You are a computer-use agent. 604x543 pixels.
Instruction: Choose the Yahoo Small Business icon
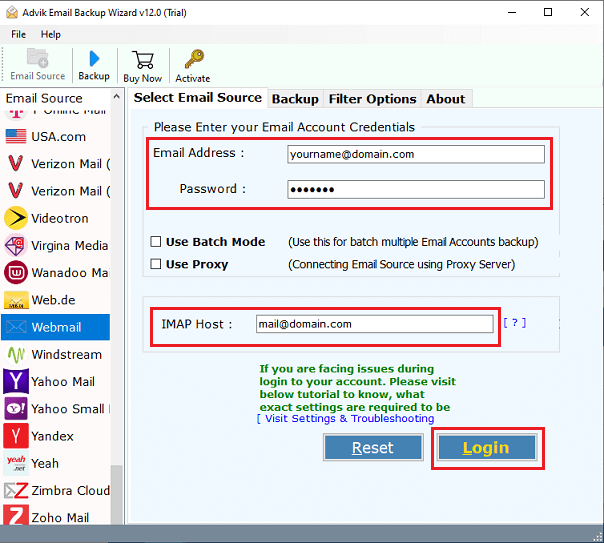[x=15, y=409]
